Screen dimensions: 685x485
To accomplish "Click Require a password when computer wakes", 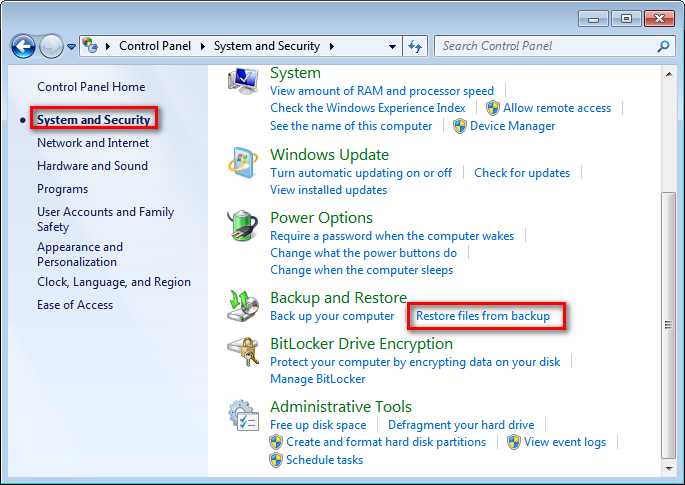I will [x=392, y=236].
